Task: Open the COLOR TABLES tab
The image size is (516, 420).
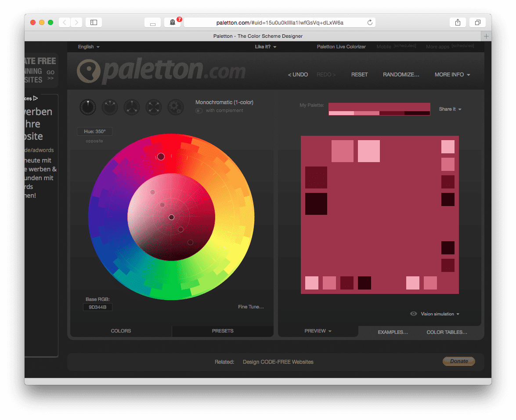Action: pos(447,332)
